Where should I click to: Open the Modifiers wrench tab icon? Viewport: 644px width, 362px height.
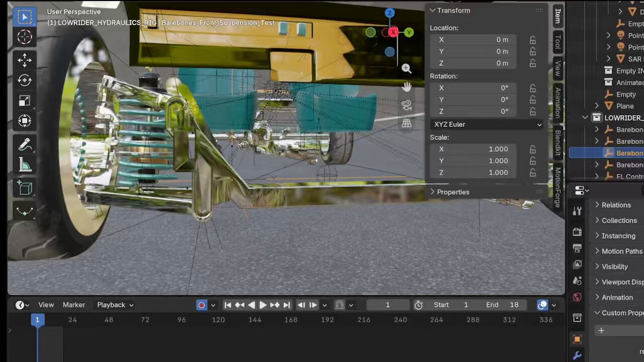pos(577,355)
